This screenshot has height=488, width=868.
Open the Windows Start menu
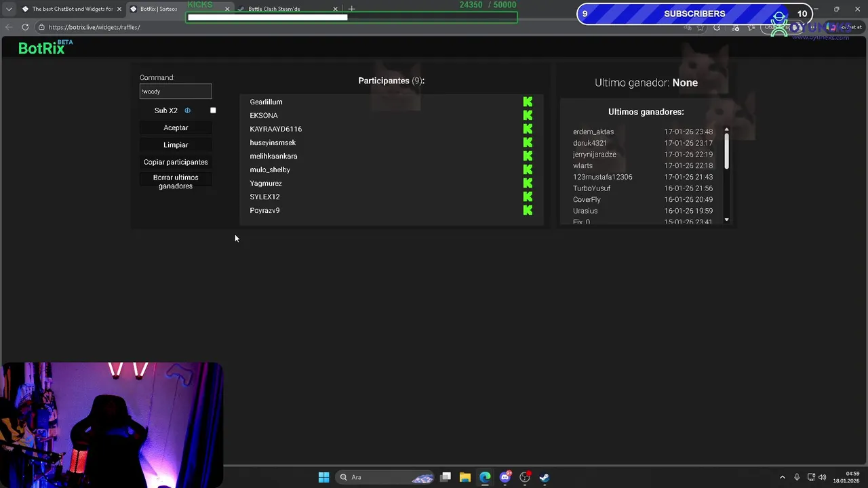point(323,477)
